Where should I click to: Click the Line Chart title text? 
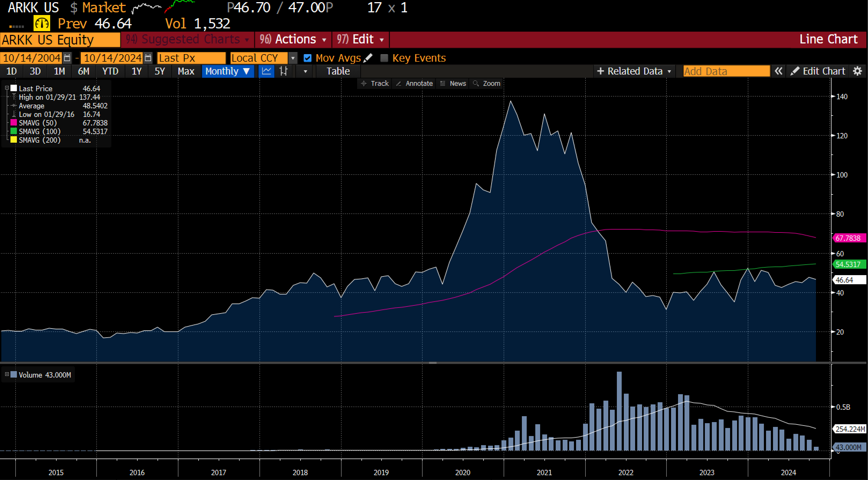pos(828,39)
